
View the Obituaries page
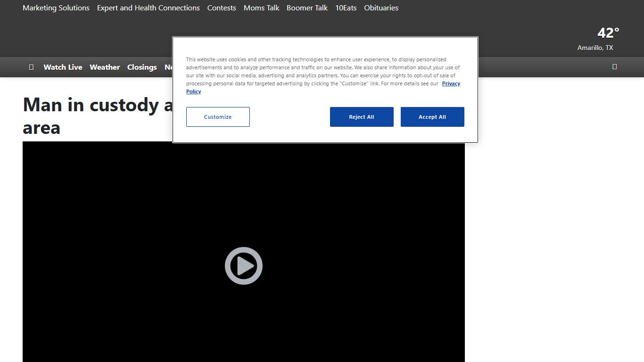[381, 8]
